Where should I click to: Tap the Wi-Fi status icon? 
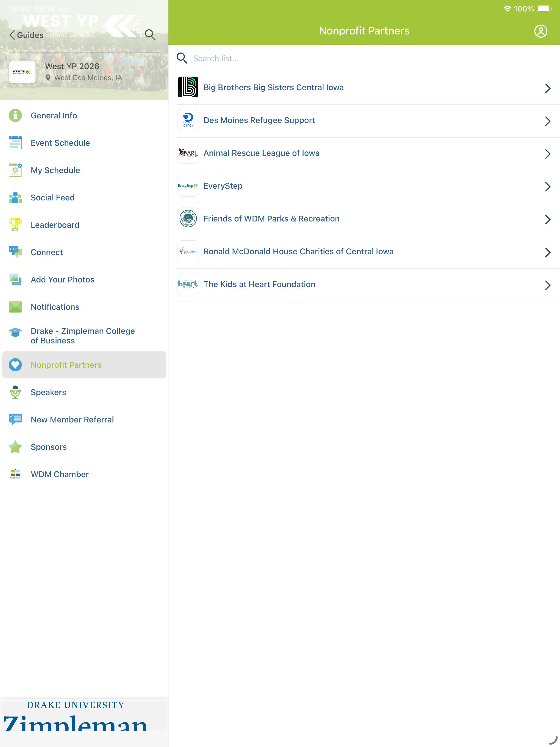[x=507, y=9]
